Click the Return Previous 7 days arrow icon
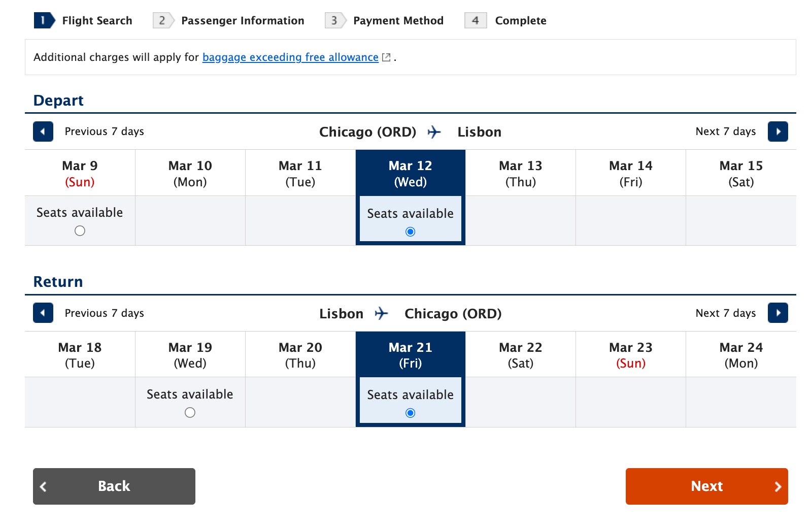812x527 pixels. [43, 313]
